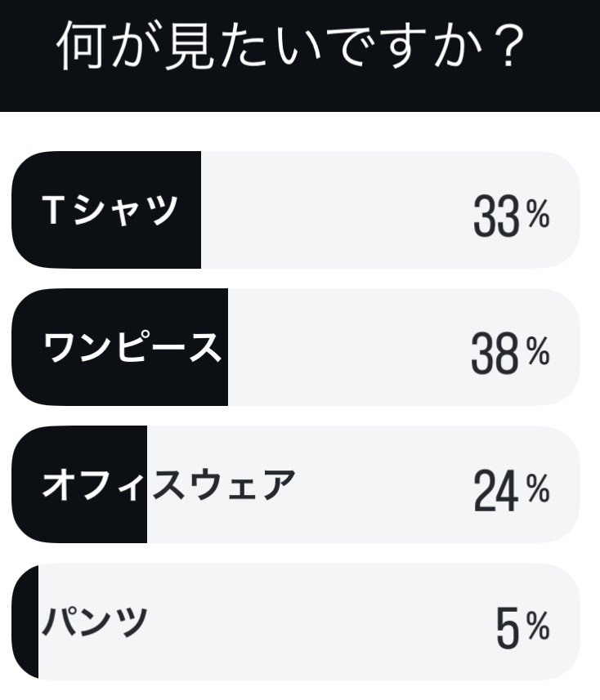Select the オフィスウェア poll option
600x700 pixels.
296,484
